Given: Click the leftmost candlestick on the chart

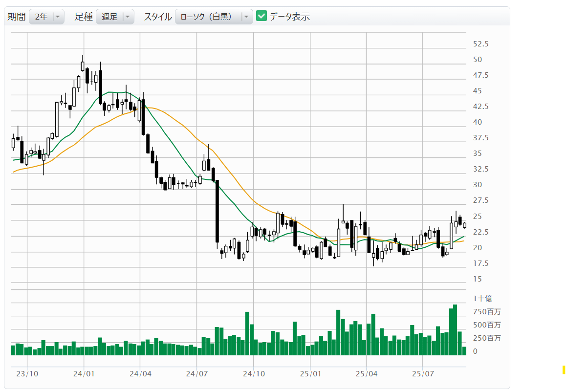Looking at the screenshot, I should coord(13,143).
